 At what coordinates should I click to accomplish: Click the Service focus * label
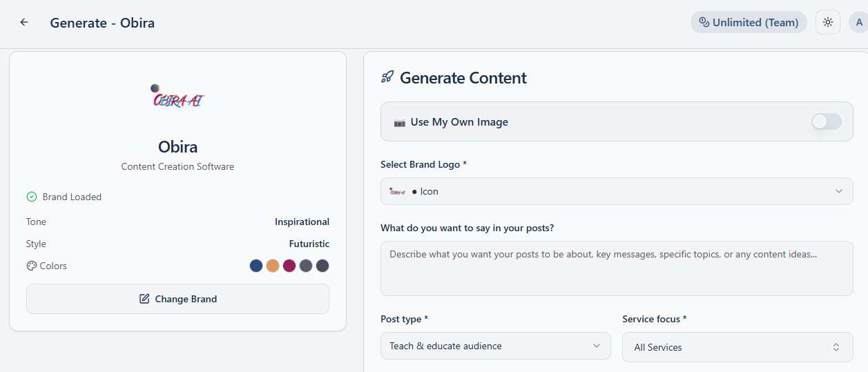pyautogui.click(x=655, y=319)
